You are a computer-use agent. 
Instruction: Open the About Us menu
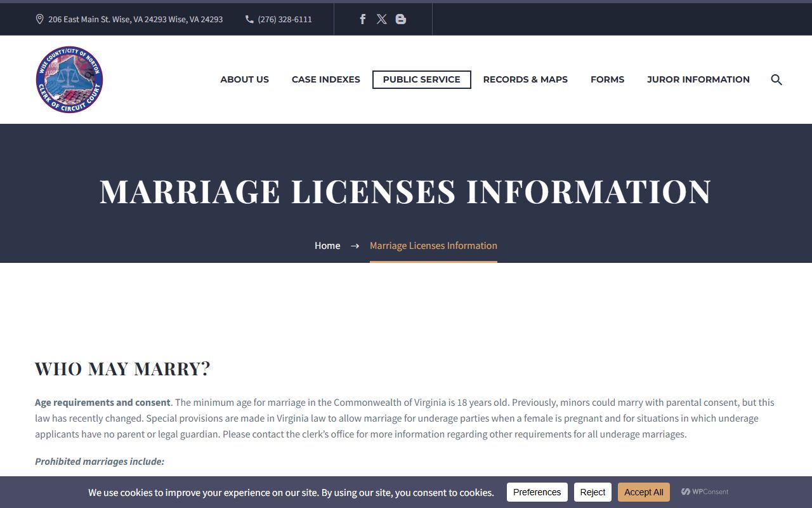(x=244, y=79)
